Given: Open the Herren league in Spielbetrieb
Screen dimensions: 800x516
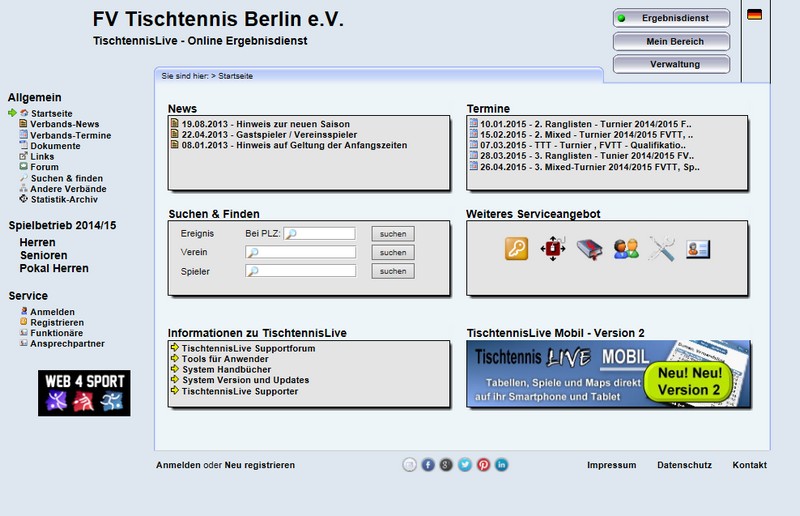Looking at the screenshot, I should [x=37, y=243].
